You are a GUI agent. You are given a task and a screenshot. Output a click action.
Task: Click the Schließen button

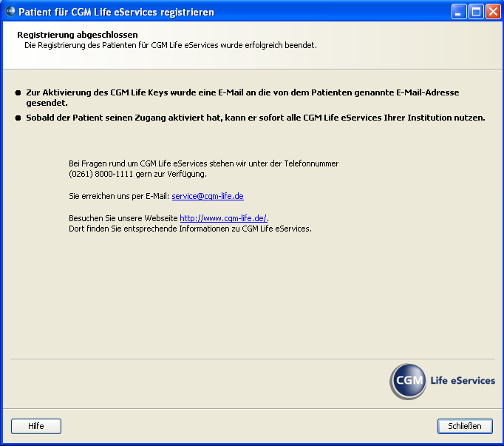coord(465,426)
